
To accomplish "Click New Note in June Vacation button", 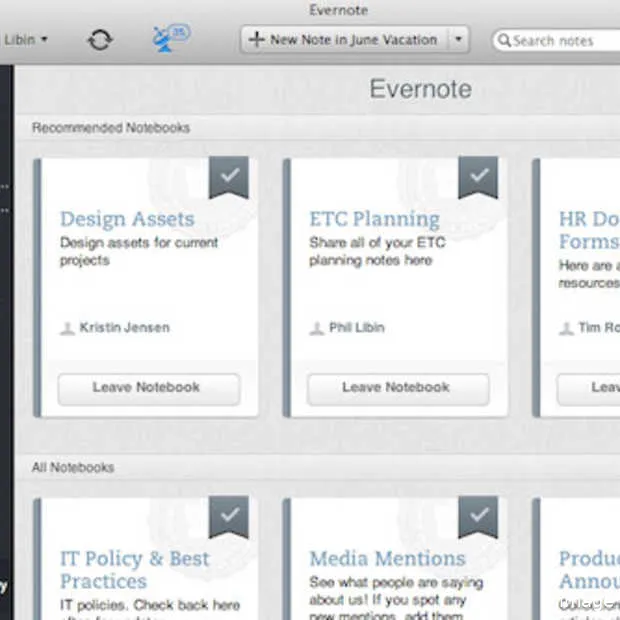I will (344, 40).
